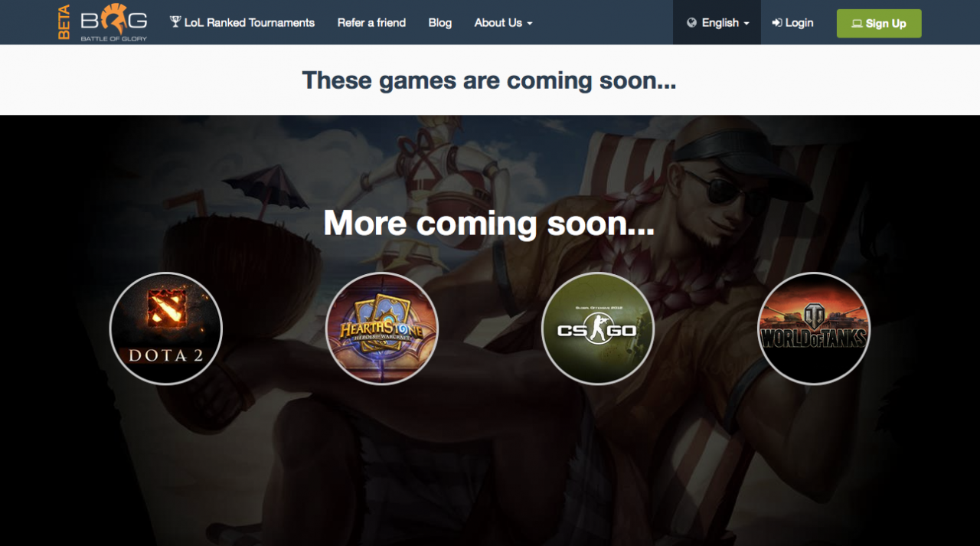This screenshot has height=546, width=980.
Task: Expand the About Us dropdown
Action: 503,22
